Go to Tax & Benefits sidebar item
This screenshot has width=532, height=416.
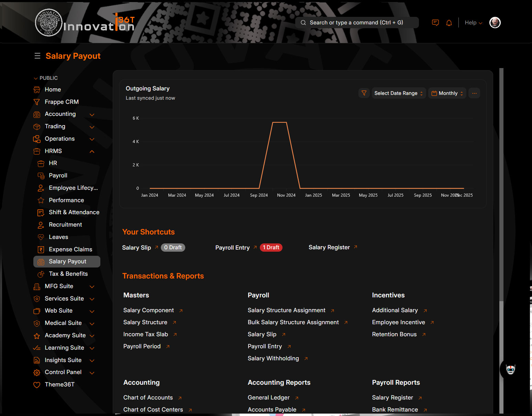click(68, 274)
